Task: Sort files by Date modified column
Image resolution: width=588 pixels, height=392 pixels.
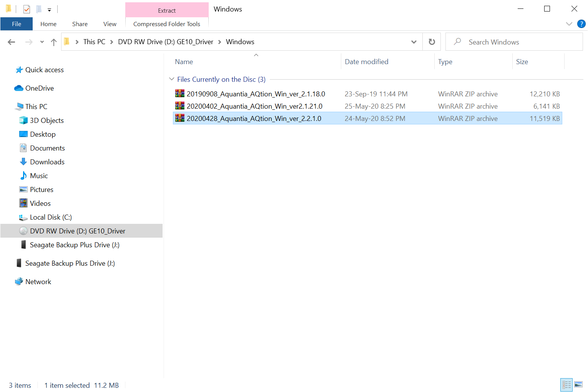Action: click(366, 62)
